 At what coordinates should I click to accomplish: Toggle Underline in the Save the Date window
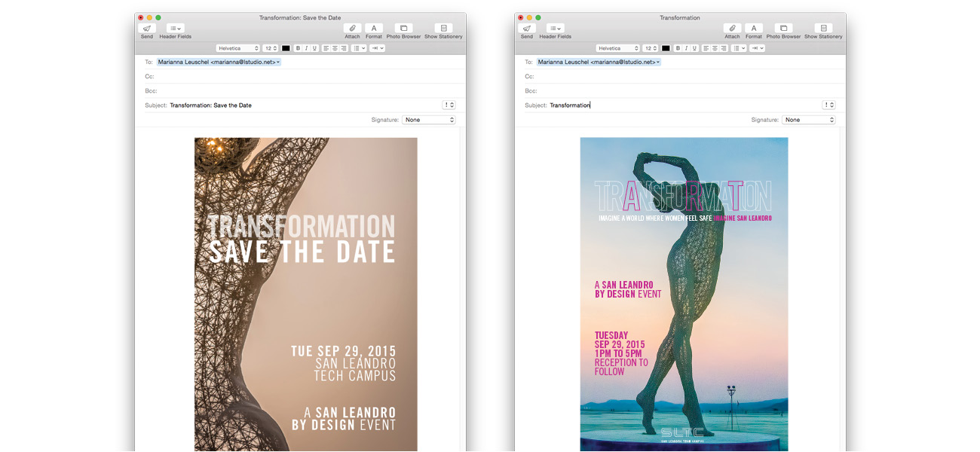point(314,48)
